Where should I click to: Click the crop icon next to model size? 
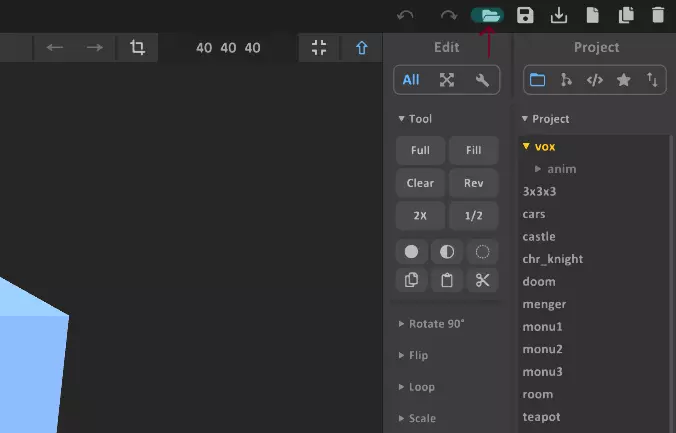(137, 47)
